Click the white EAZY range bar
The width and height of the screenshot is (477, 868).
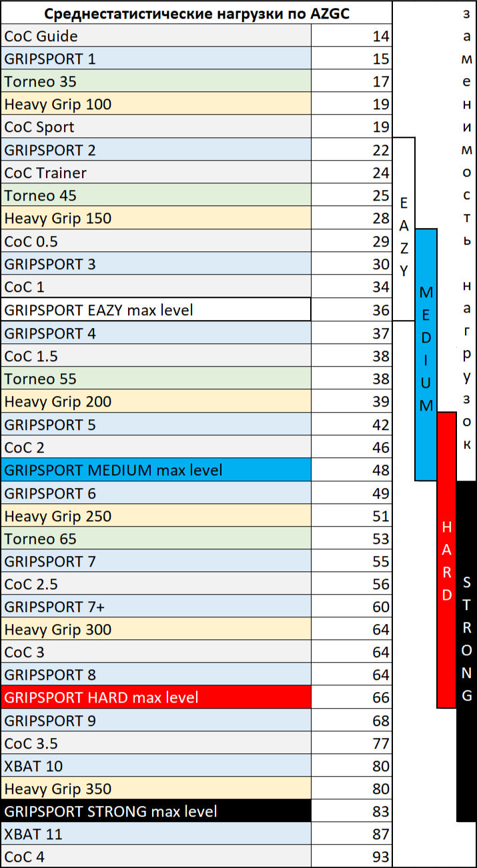[x=404, y=229]
